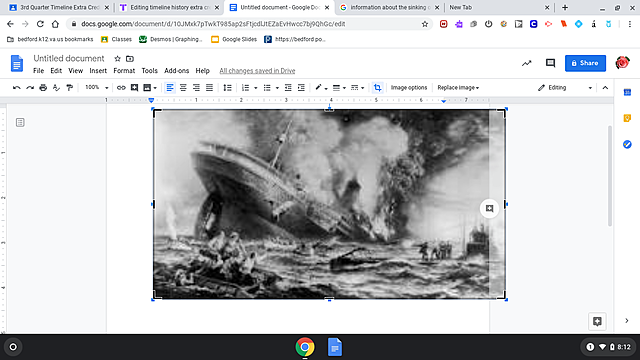Open Google account rose avatar
The image size is (640, 360).
[x=622, y=63]
